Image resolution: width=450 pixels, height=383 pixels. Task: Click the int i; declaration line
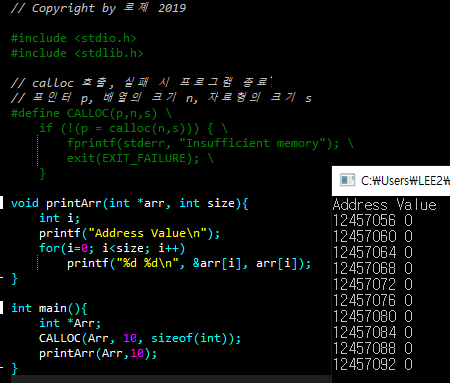pos(59,218)
